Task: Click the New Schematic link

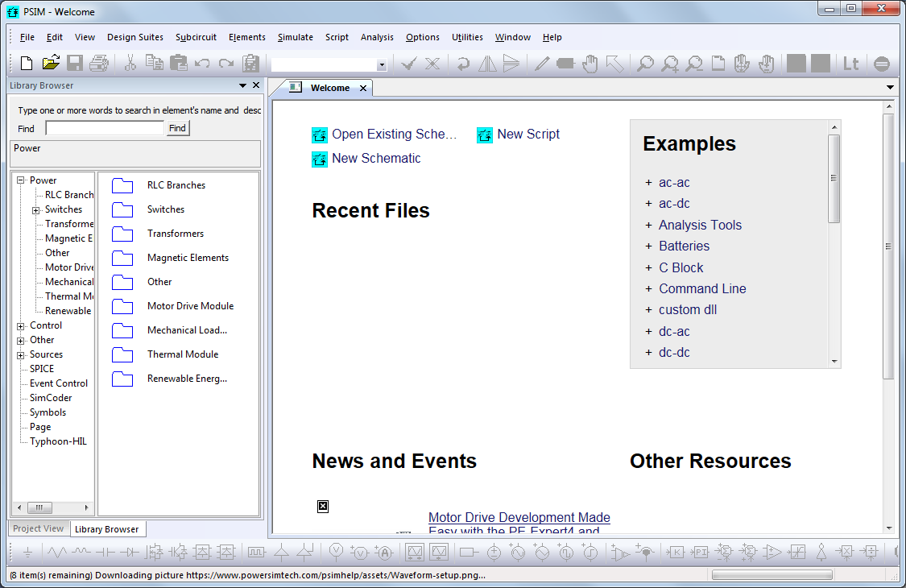Action: pyautogui.click(x=376, y=159)
